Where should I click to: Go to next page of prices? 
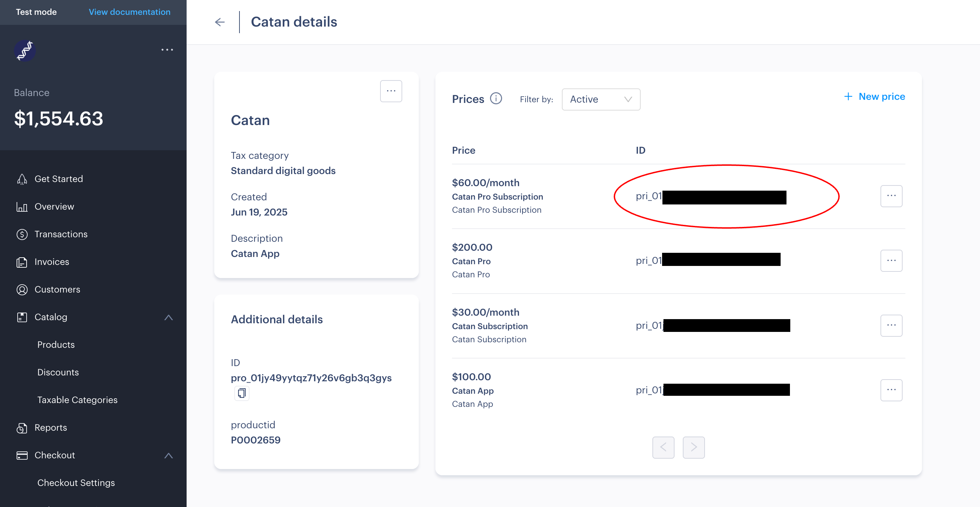pos(694,447)
